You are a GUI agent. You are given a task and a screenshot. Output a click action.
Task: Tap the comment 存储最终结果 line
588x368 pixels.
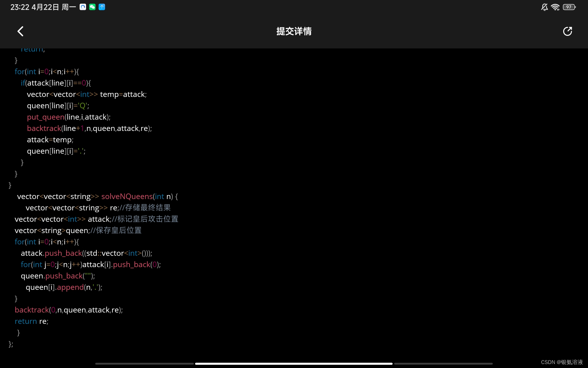coord(98,208)
